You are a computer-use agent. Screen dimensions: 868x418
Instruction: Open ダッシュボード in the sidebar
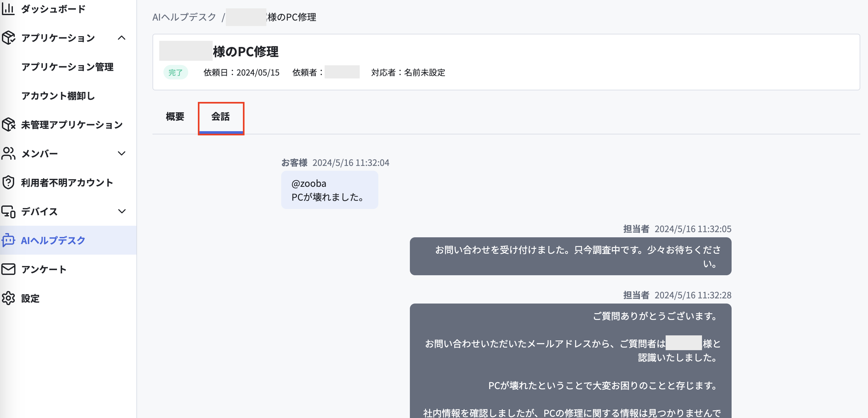click(53, 9)
